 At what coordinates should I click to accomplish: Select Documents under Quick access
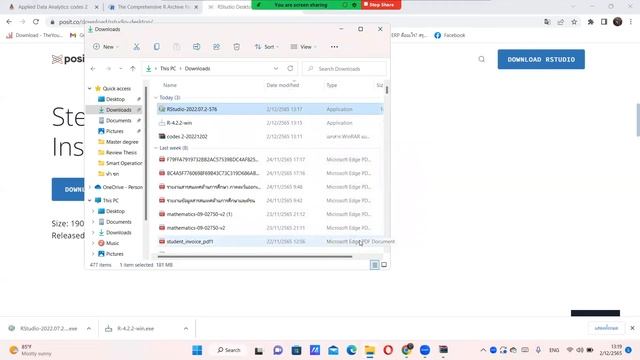(x=119, y=120)
